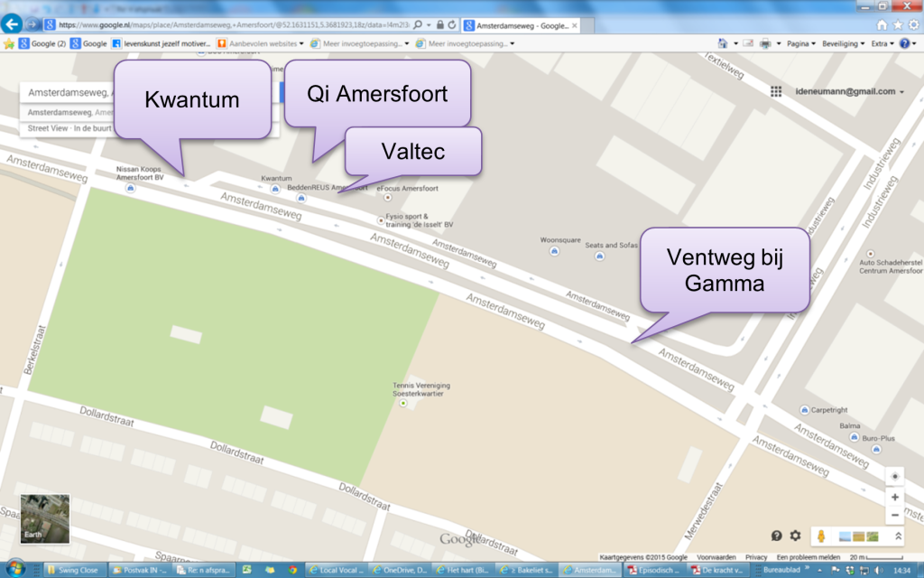
Task: Open the Google bookmark in favorites bar
Action: (88, 43)
